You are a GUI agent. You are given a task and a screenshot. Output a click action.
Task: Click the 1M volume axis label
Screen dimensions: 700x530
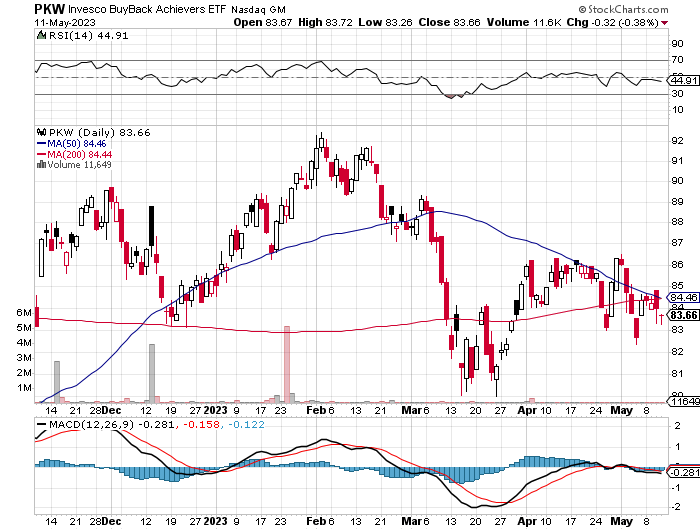24,388
